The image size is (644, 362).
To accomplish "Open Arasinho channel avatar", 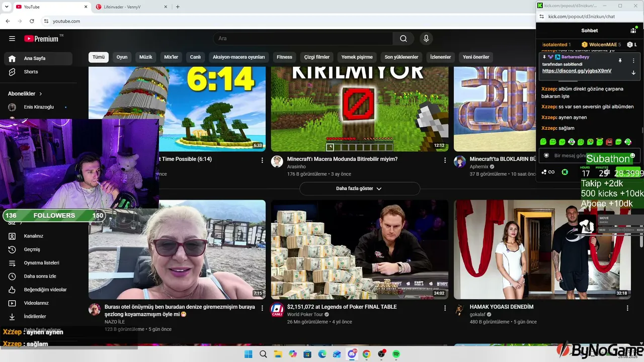I will [277, 161].
